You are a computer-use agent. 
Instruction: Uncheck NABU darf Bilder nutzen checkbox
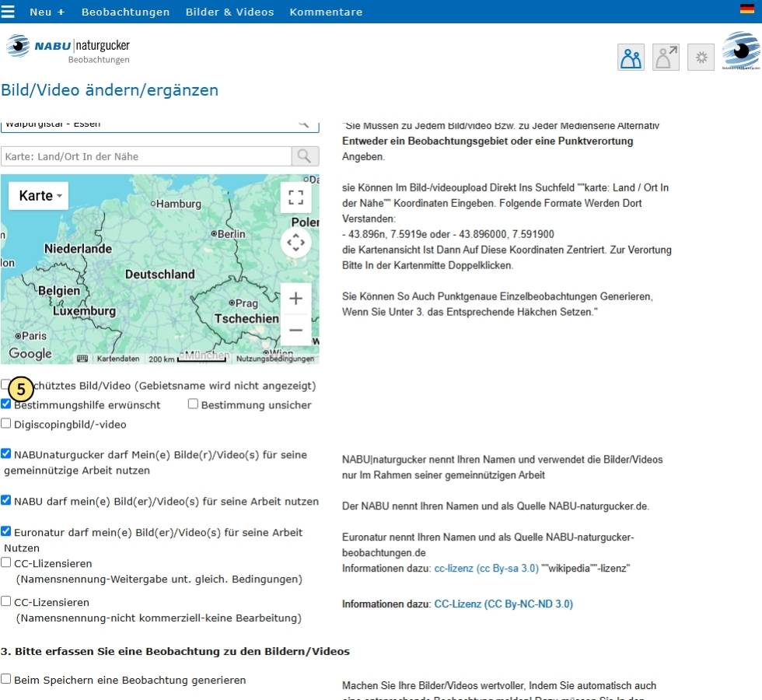click(x=6, y=500)
